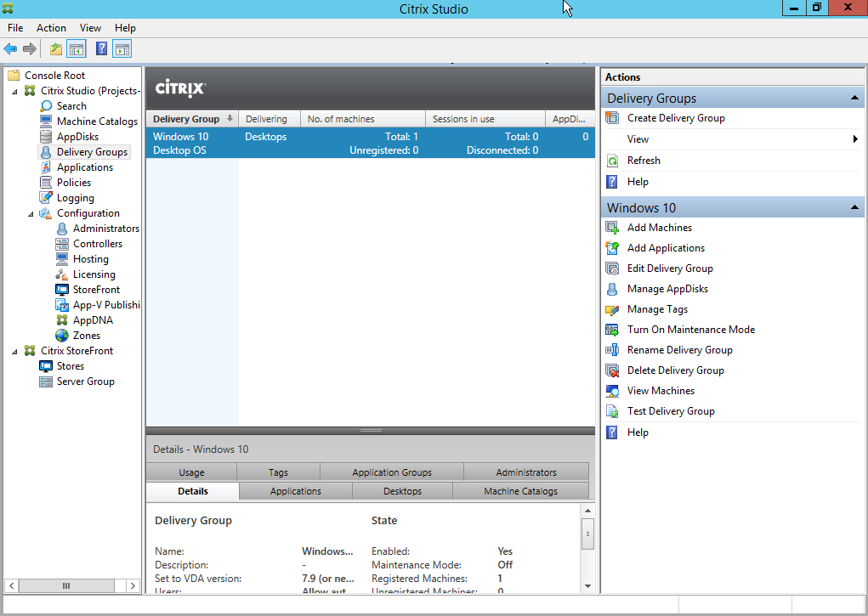This screenshot has width=868, height=616.
Task: Switch to the Administrators tab in details
Action: point(526,472)
